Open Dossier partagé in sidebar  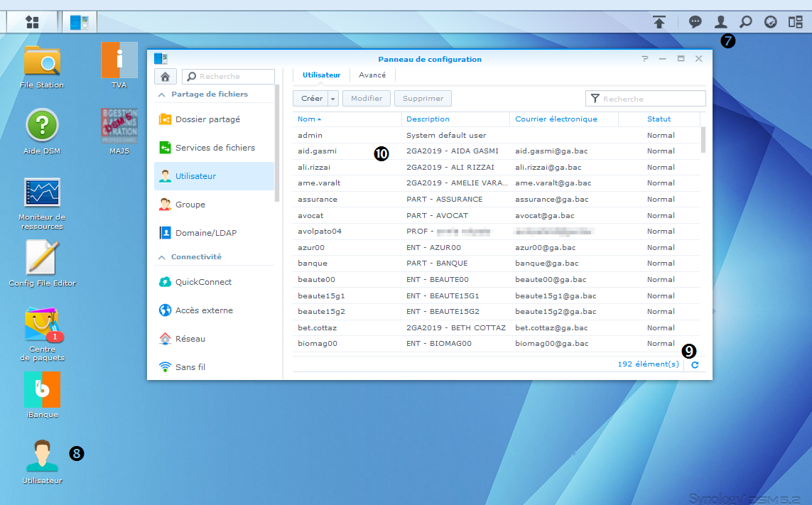pyautogui.click(x=214, y=119)
